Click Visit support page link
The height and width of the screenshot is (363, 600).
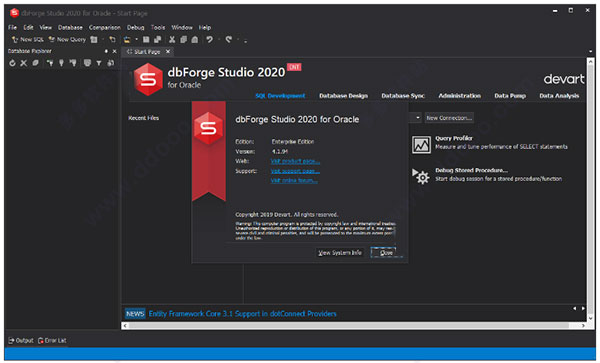click(295, 171)
